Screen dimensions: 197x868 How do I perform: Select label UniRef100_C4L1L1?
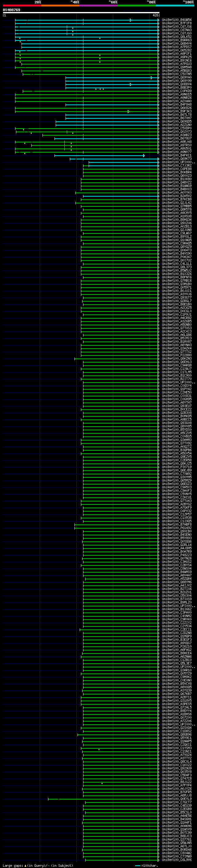(176, 264)
